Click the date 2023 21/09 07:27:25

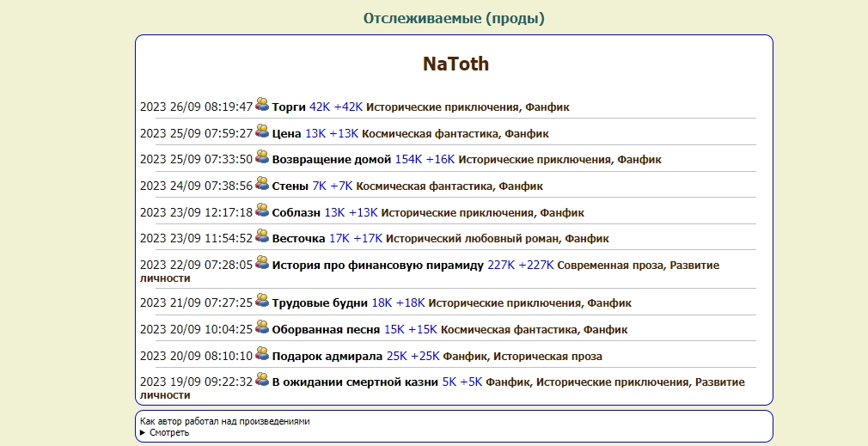pyautogui.click(x=196, y=302)
